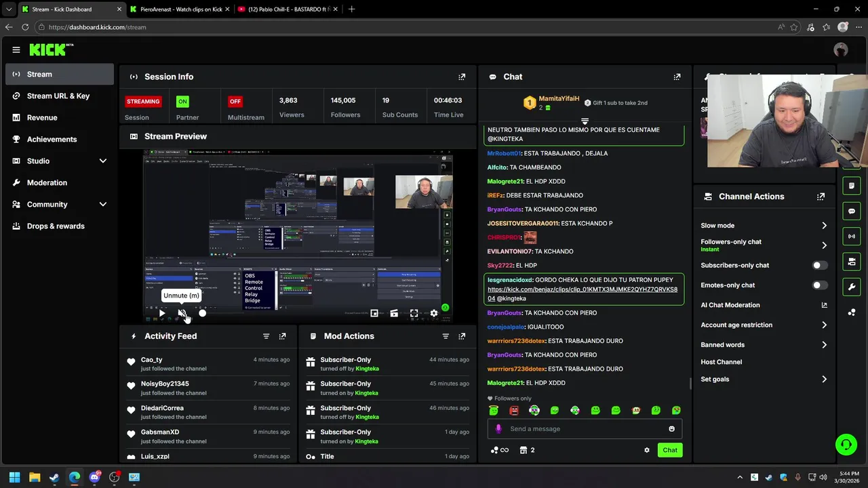
Task: Open Windows Start menu
Action: [x=14, y=477]
